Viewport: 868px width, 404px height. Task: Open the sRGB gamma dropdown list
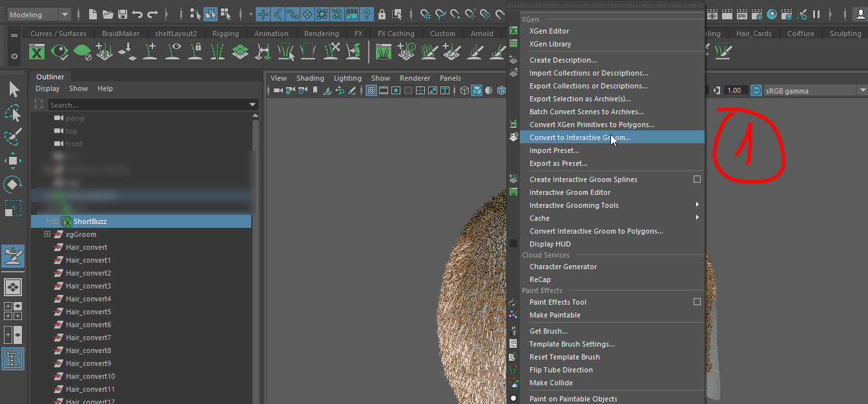[862, 90]
